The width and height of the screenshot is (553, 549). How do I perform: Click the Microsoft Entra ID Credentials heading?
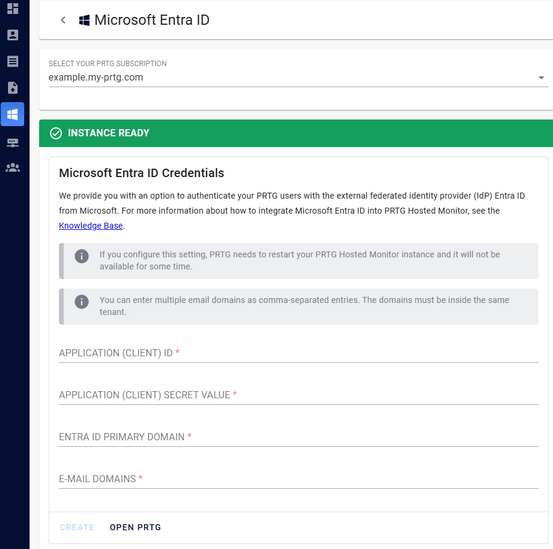click(141, 173)
